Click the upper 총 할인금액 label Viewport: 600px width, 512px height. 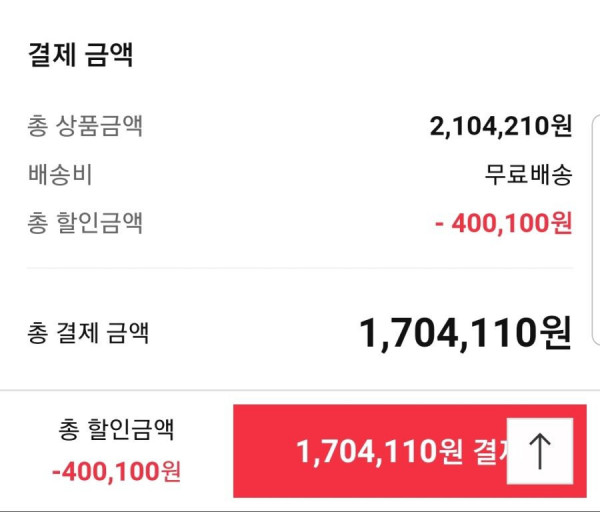pos(85,223)
